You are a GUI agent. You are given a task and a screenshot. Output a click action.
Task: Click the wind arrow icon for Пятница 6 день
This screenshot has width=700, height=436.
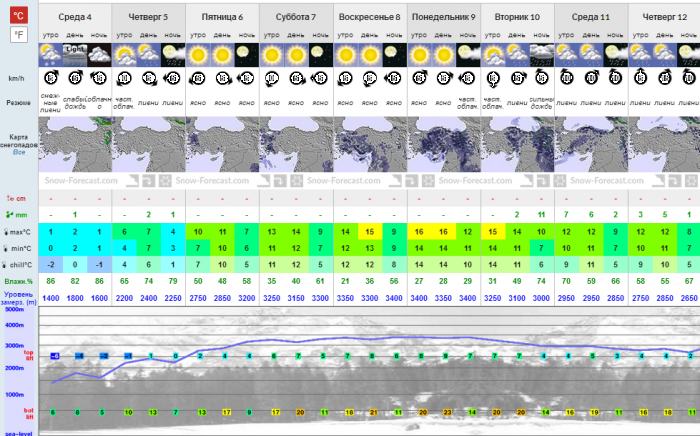tap(222, 79)
